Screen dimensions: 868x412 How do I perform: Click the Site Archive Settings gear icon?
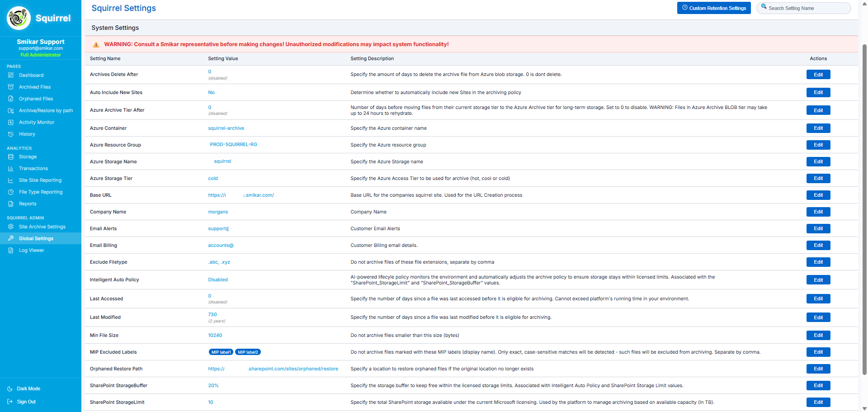pyautogui.click(x=11, y=227)
